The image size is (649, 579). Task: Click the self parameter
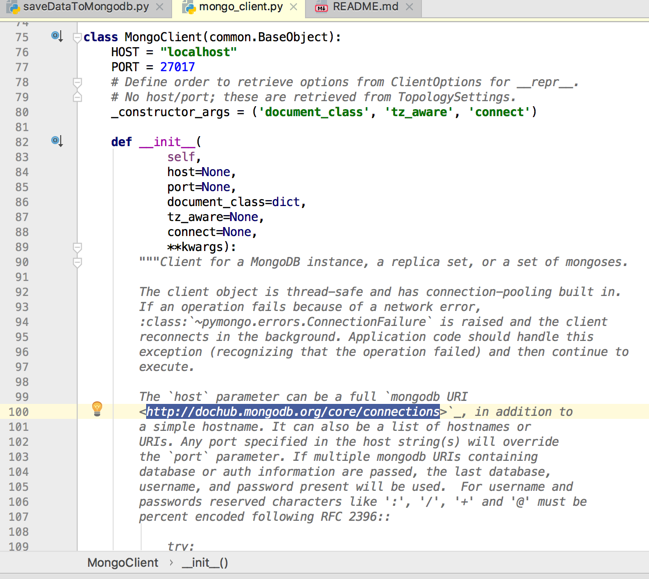[181, 157]
